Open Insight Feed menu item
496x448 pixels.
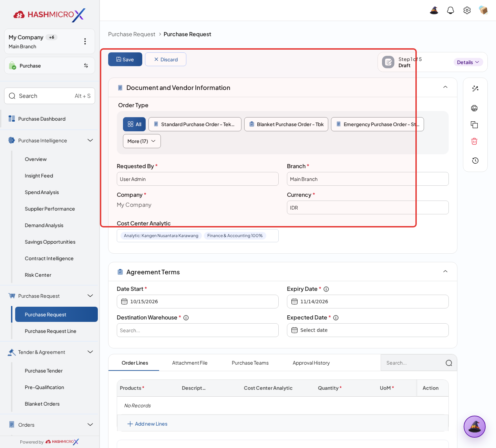39,176
